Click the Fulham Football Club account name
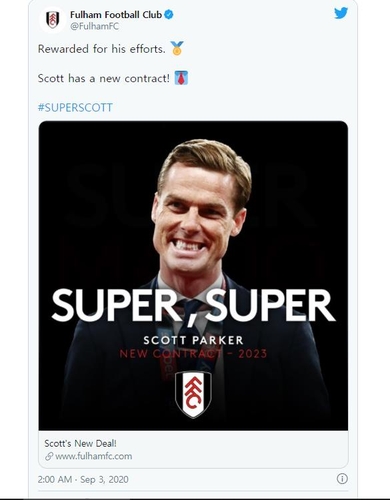 [116, 15]
